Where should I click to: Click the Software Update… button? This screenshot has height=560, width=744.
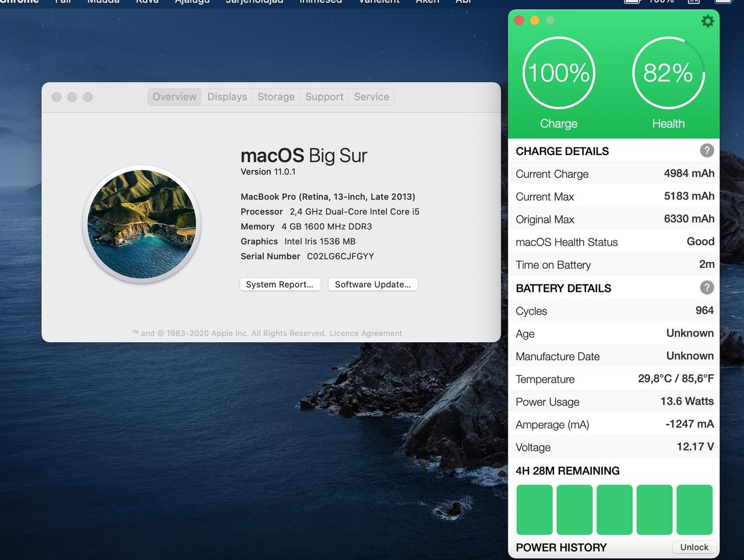click(373, 284)
